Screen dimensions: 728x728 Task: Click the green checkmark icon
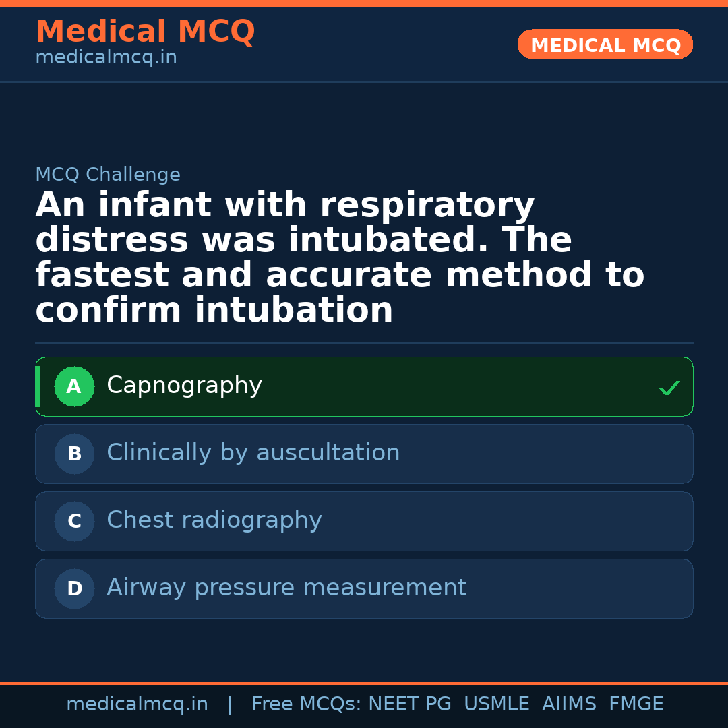669,388
